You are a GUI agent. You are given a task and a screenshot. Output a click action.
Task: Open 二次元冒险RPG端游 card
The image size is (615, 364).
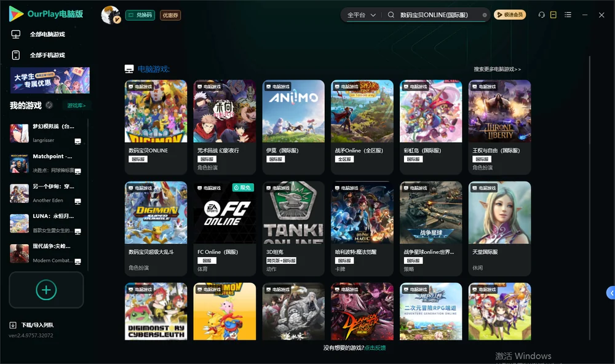[x=430, y=312]
